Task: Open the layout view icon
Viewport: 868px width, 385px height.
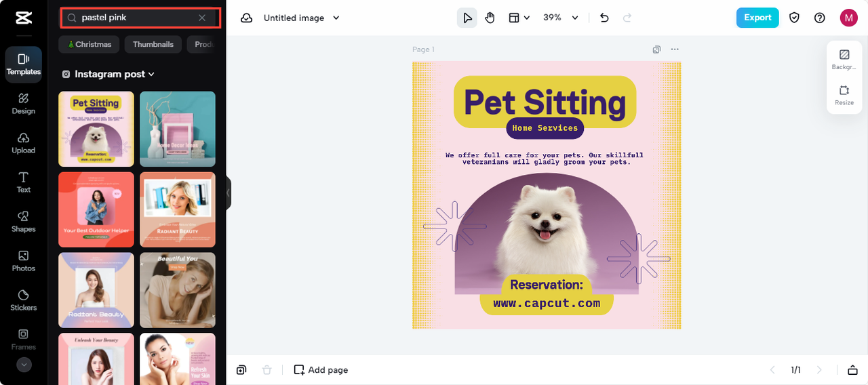Action: coord(514,18)
